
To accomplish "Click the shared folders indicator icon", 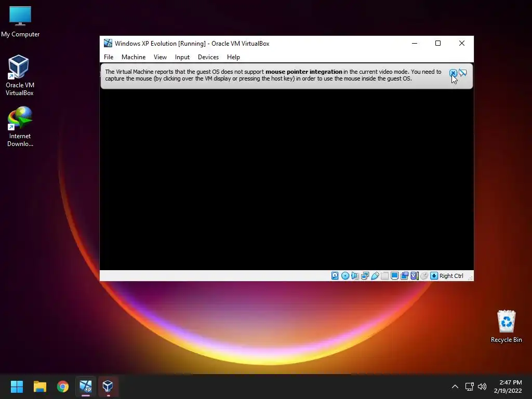I will click(385, 276).
